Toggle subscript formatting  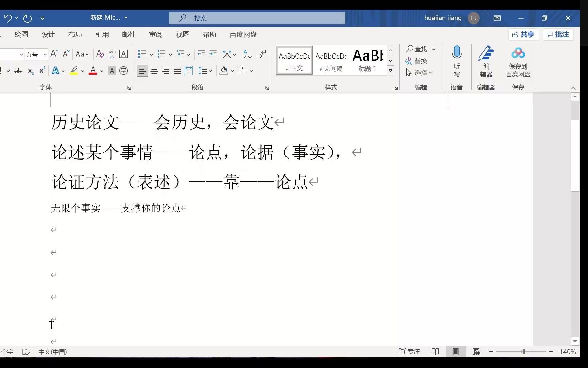(x=31, y=71)
